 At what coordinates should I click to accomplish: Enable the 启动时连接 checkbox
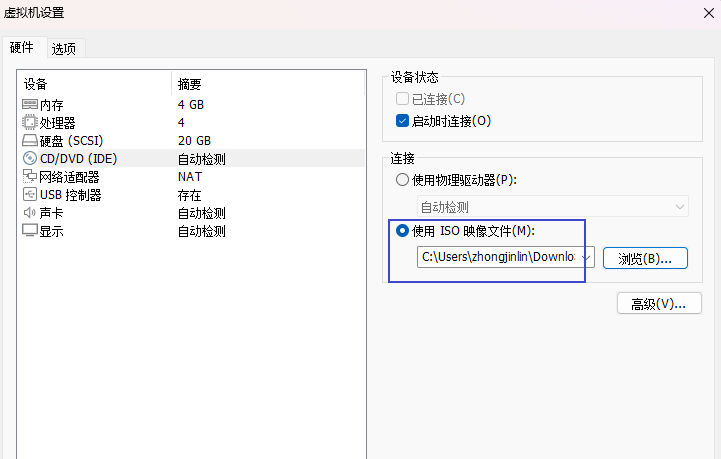click(x=403, y=121)
